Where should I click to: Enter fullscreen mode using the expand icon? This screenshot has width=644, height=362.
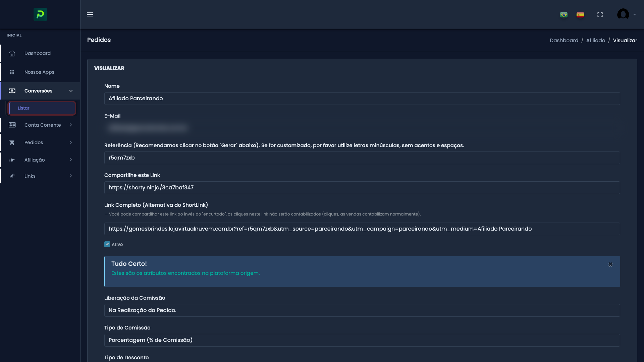pyautogui.click(x=600, y=15)
